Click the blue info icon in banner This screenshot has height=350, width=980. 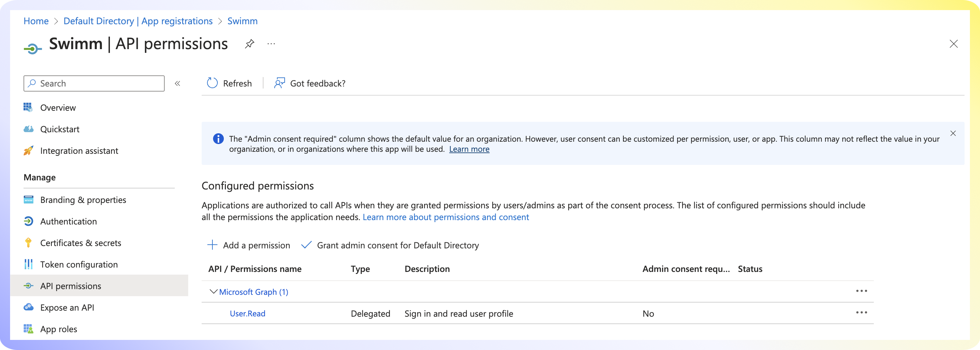pos(218,139)
